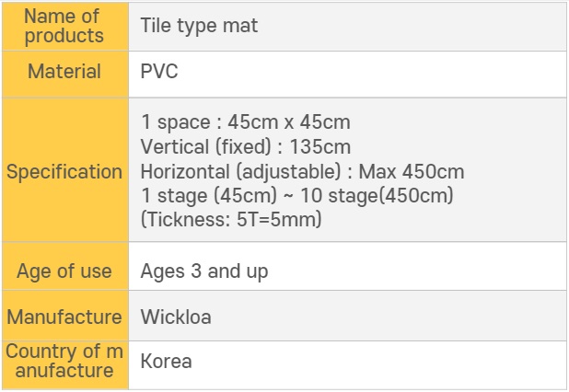The height and width of the screenshot is (392, 569).
Task: Select the 'Korea' country value
Action: coord(167,361)
